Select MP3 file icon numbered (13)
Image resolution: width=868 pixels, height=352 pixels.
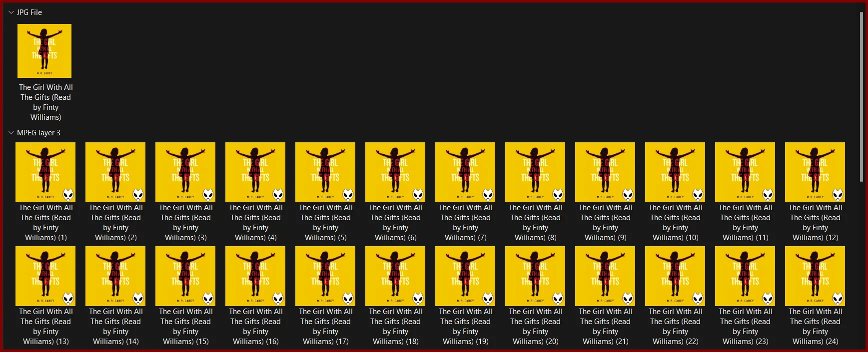click(x=45, y=276)
